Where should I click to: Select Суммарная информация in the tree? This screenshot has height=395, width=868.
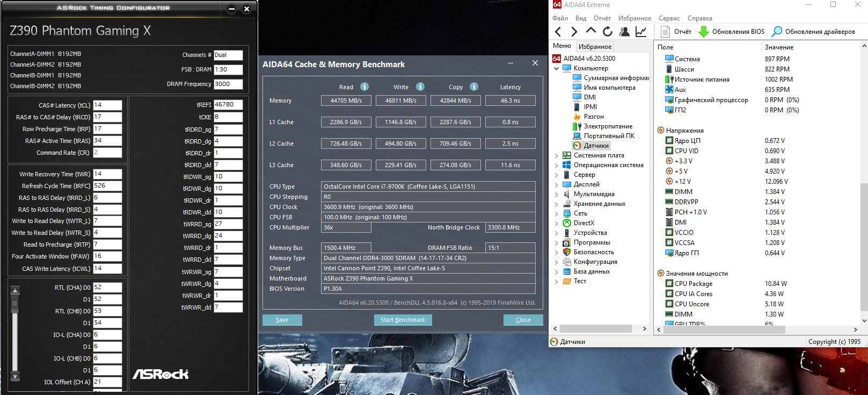pyautogui.click(x=611, y=78)
